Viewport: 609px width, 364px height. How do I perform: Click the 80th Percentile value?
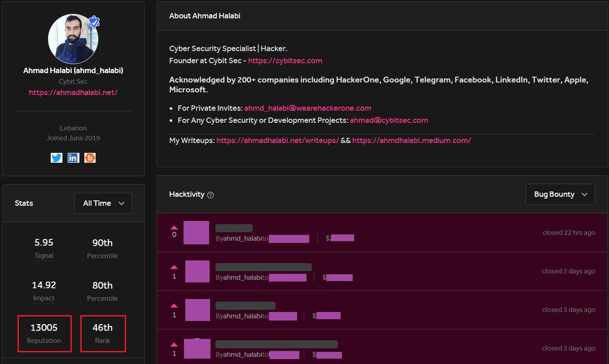pyautogui.click(x=103, y=285)
